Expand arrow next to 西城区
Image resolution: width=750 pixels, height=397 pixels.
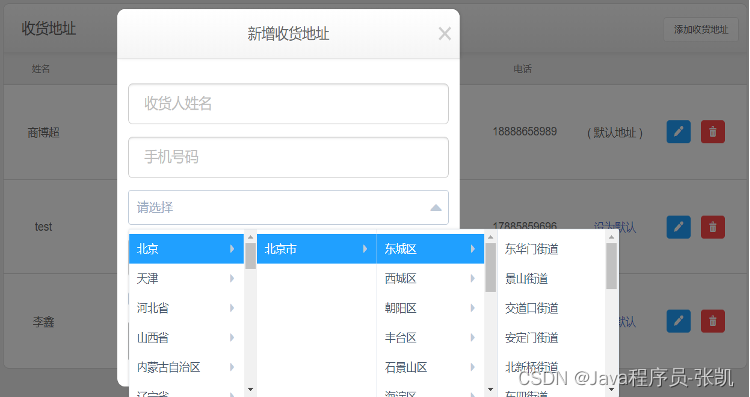[473, 278]
